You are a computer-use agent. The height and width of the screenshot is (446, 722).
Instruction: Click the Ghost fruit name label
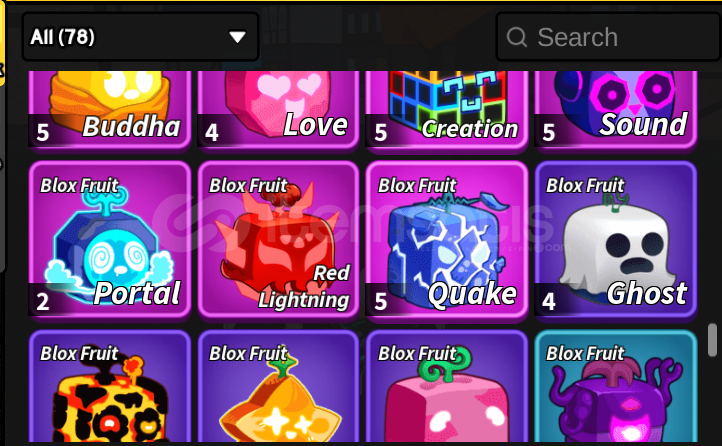(x=647, y=293)
